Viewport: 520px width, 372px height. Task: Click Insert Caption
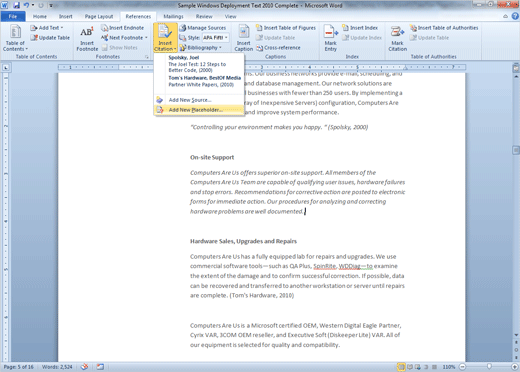tap(244, 38)
